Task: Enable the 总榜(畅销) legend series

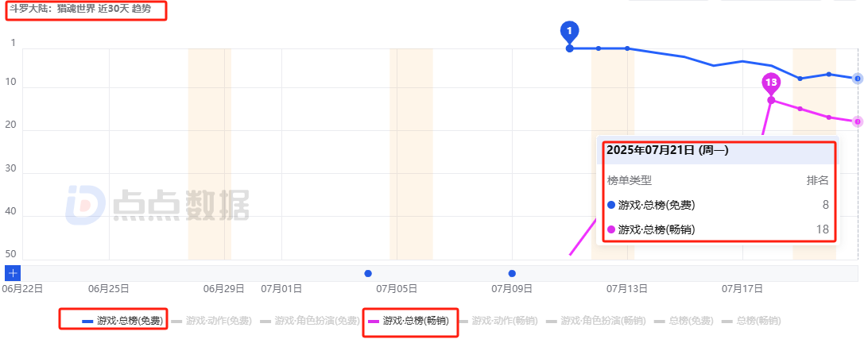Action: point(751,321)
